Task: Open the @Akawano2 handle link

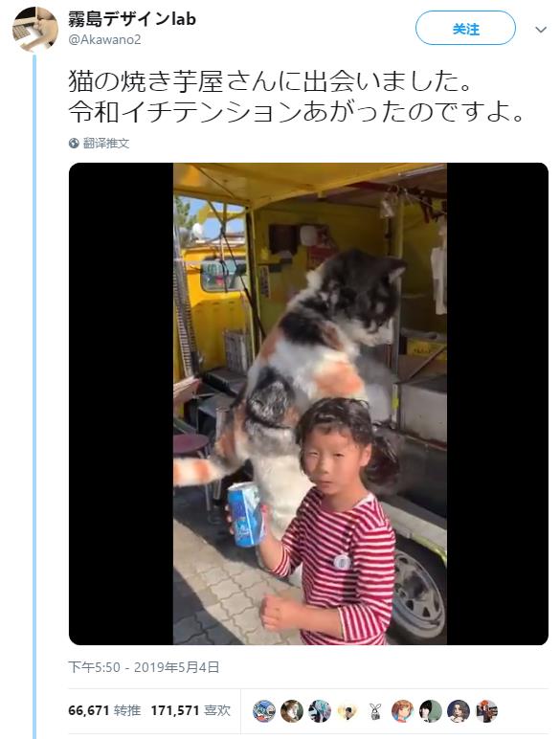Action: (104, 39)
